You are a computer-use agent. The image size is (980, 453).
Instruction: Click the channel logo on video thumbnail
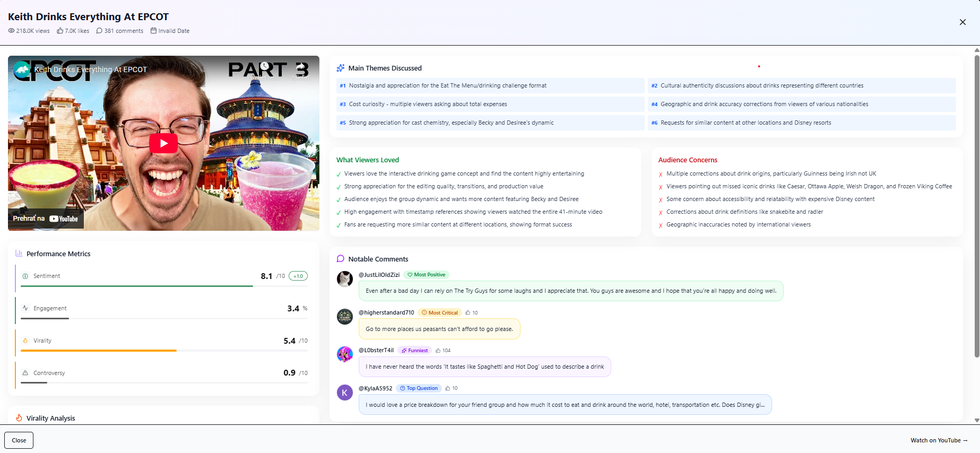click(22, 69)
